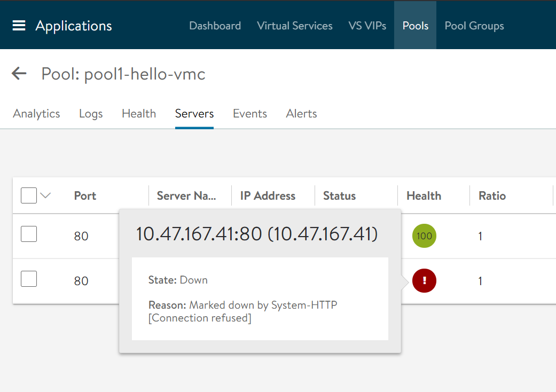Open the Logs tab

[91, 114]
